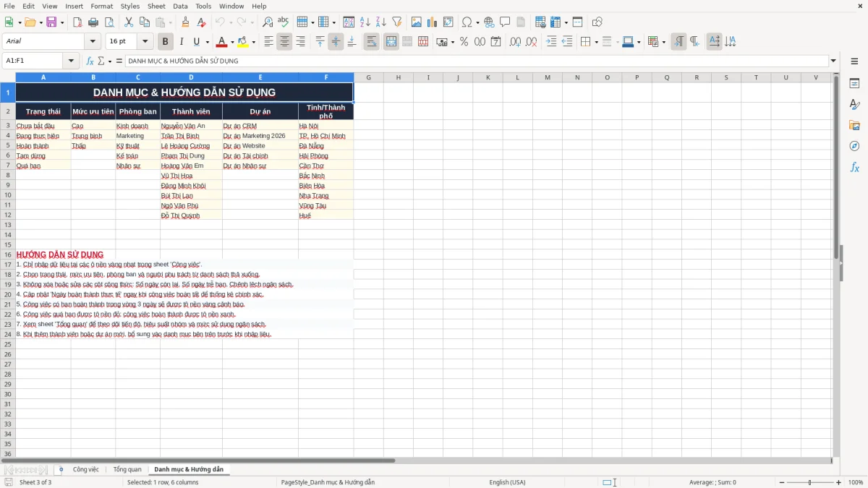Toggle AutoFilter funnel icon
Viewport: 868px width, 488px height.
[396, 22]
